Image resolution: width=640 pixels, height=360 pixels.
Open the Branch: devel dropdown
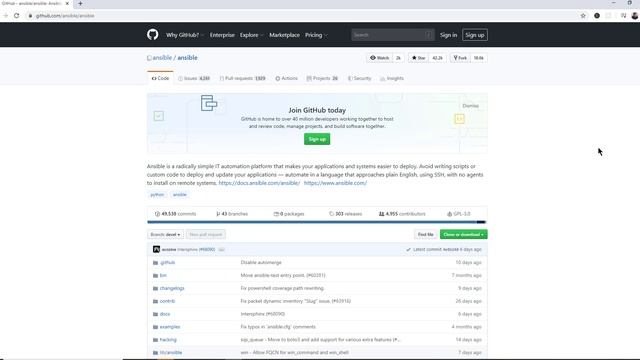click(165, 234)
